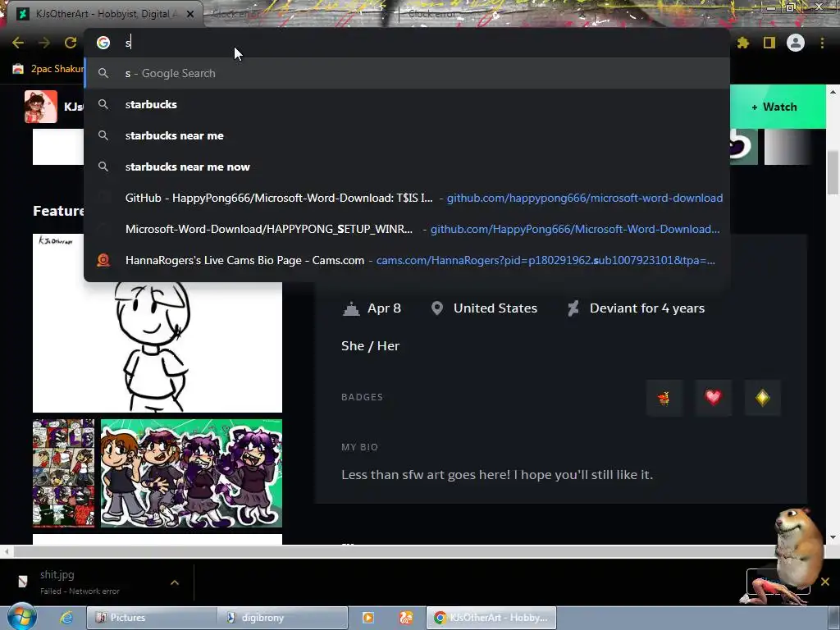Open the digibrony taskbar window
Image resolution: width=840 pixels, height=630 pixels.
283,618
